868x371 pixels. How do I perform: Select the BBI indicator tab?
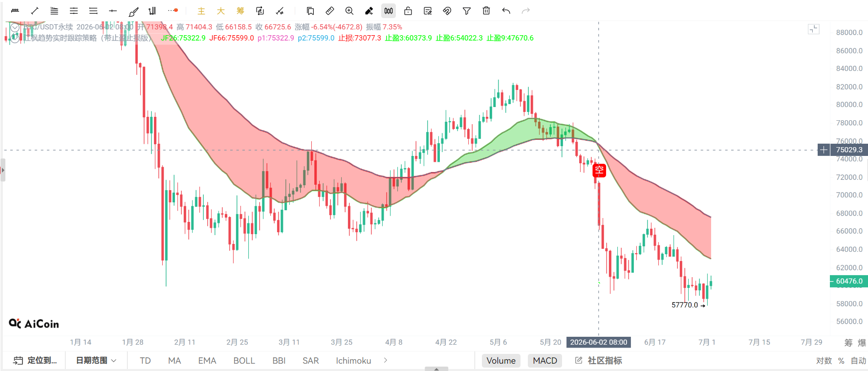(279, 361)
